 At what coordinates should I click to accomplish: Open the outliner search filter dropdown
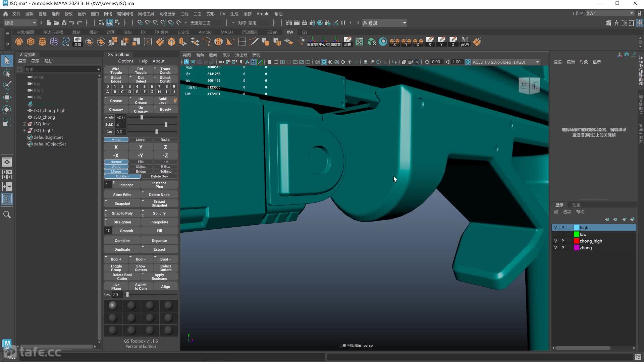98,69
